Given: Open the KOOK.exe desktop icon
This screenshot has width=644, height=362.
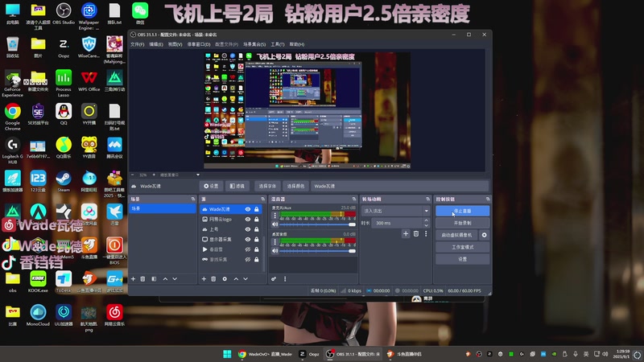Looking at the screenshot, I should [x=38, y=282].
